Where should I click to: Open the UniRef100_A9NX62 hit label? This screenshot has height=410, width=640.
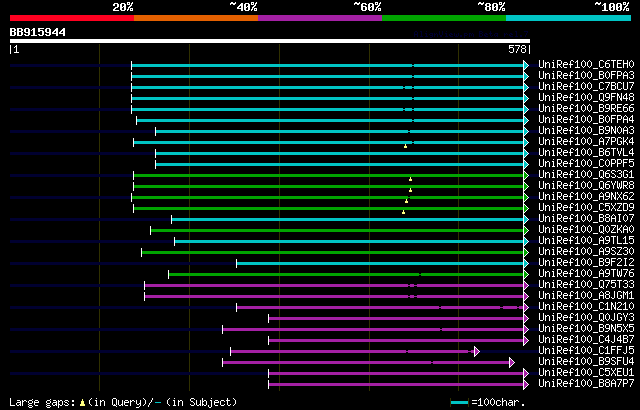tap(586, 197)
